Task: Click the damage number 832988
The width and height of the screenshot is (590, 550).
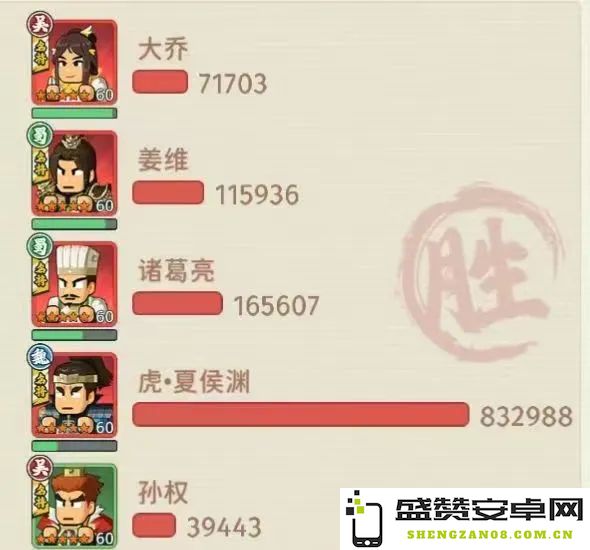Action: pyautogui.click(x=526, y=416)
